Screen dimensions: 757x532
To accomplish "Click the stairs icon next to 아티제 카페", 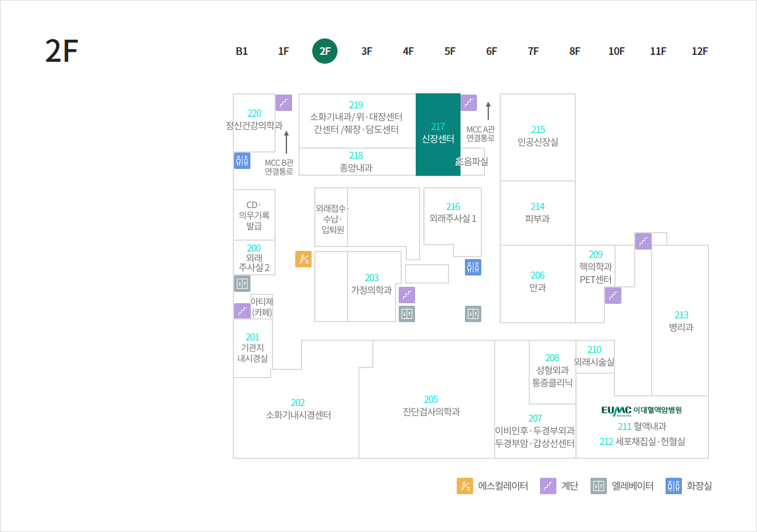I will tap(242, 311).
